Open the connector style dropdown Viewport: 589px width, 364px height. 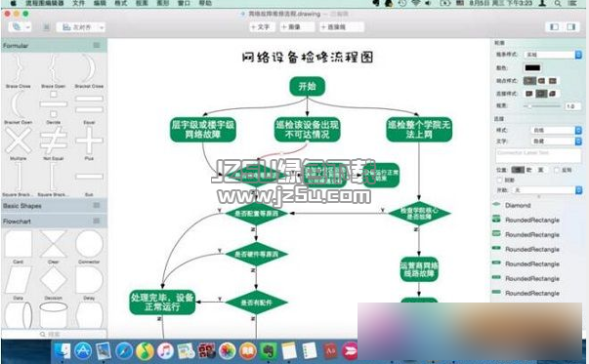(x=556, y=130)
